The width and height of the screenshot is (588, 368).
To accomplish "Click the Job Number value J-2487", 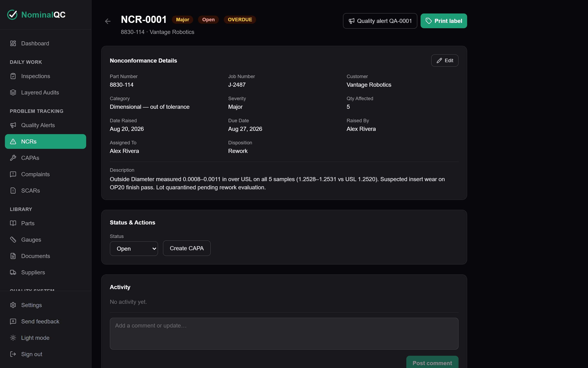I will pos(237,85).
